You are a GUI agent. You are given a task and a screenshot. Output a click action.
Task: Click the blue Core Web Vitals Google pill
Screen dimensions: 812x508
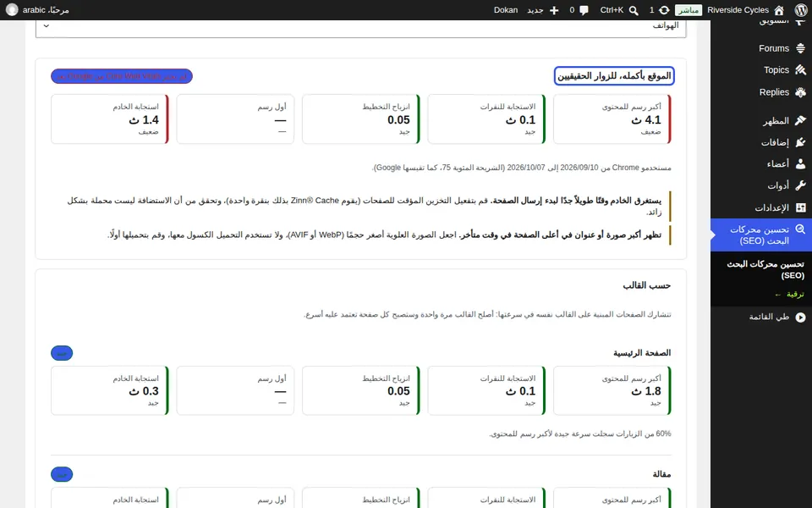[122, 76]
